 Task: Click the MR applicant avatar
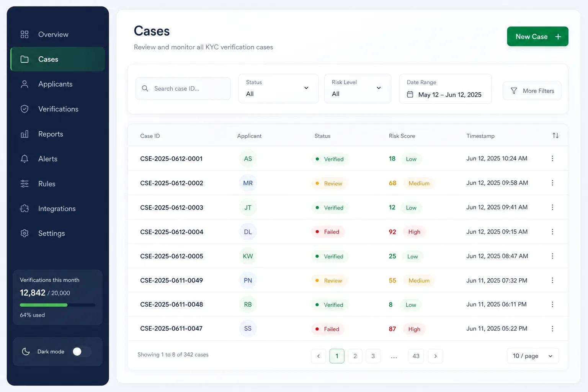[248, 183]
